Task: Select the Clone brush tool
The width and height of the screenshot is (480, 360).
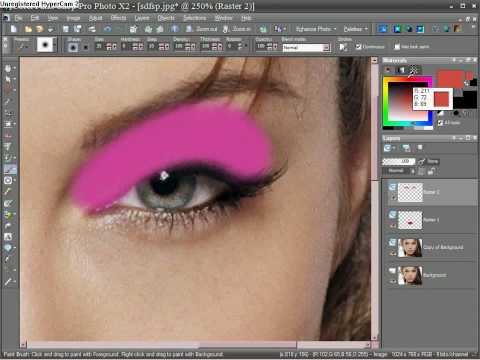Action: click(x=8, y=158)
